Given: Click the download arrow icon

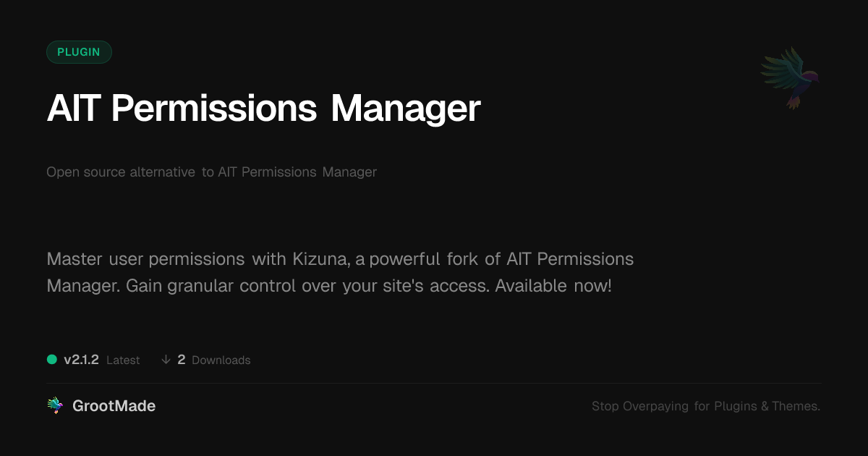Looking at the screenshot, I should click(x=166, y=360).
